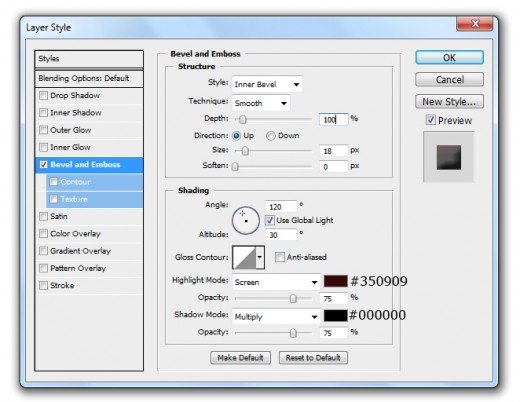Click the OK button
This screenshot has height=402, width=520.
(x=449, y=58)
